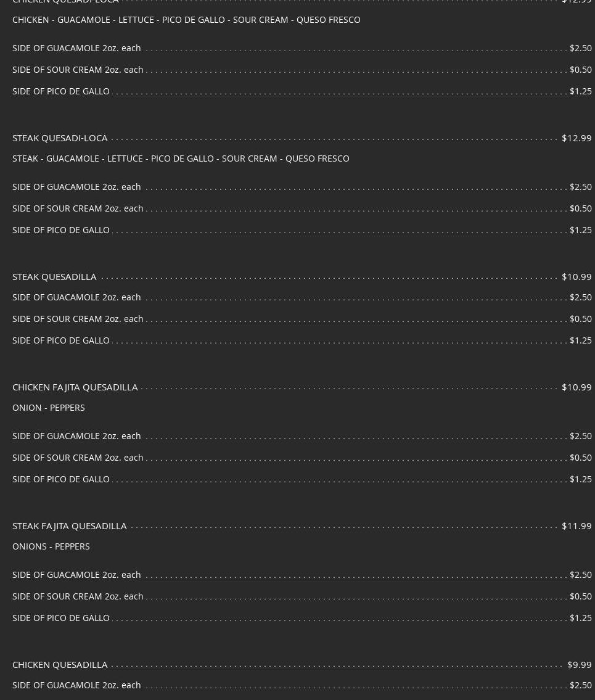This screenshot has width=595, height=700.
Task: Click the $12.99 price of Steak Quesadi-Loca
Action: [577, 138]
